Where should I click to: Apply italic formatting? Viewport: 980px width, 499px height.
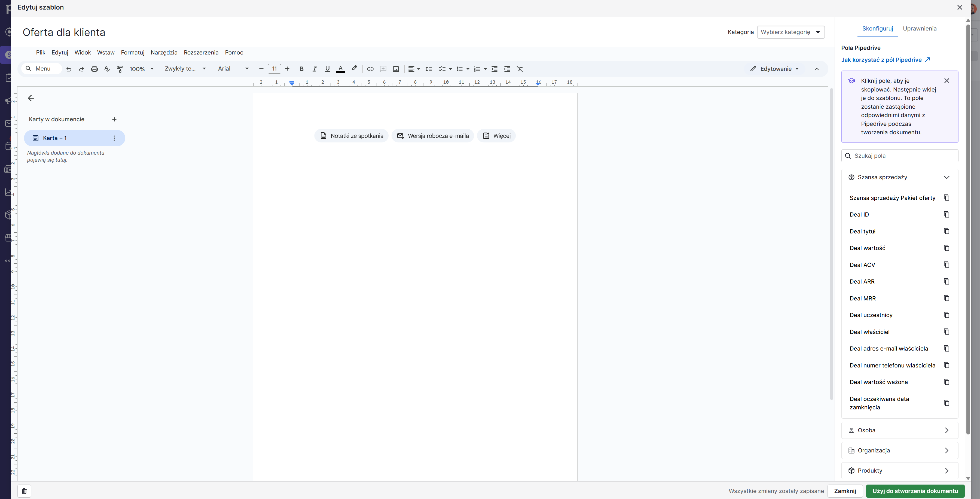coord(315,69)
